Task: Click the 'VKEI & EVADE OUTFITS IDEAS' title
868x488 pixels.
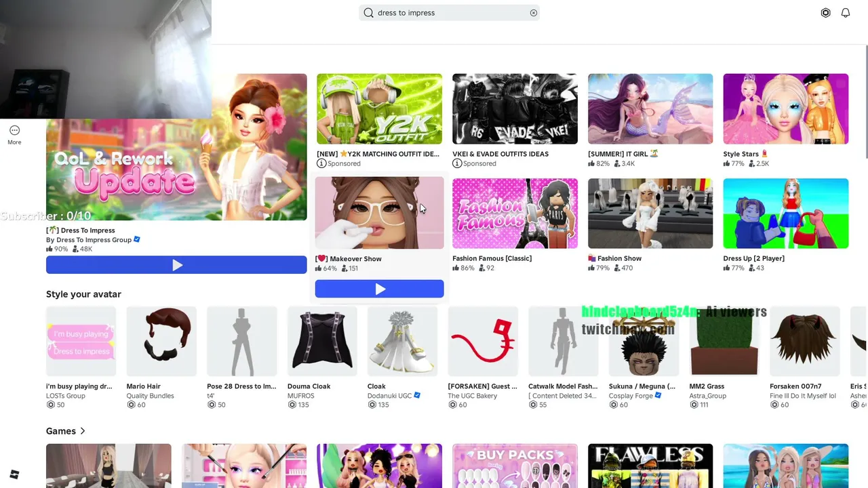Action: coord(500,154)
